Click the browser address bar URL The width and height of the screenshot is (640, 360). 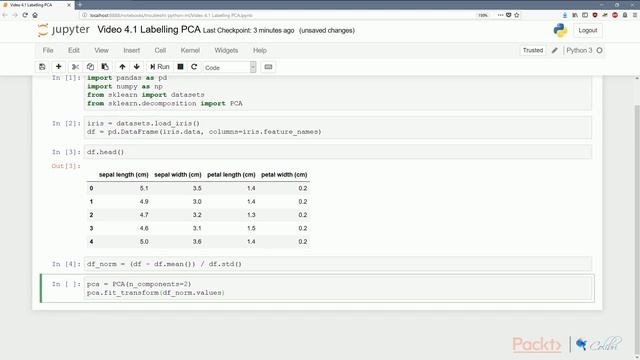coord(171,15)
